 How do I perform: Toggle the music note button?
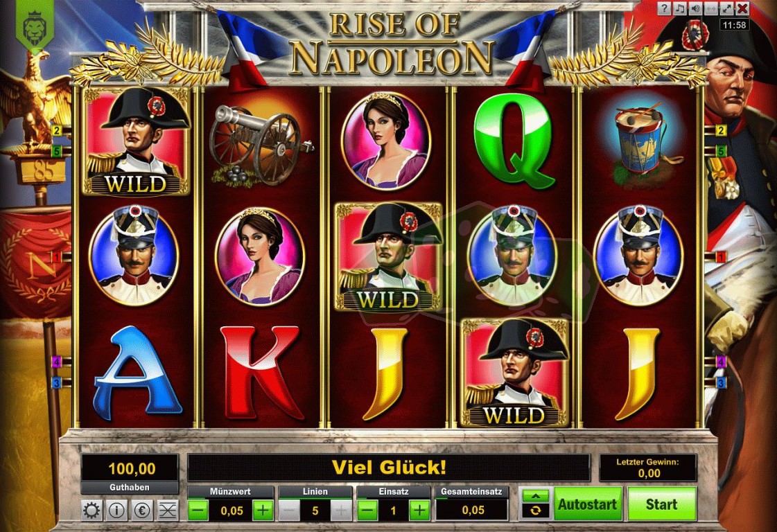click(x=681, y=8)
